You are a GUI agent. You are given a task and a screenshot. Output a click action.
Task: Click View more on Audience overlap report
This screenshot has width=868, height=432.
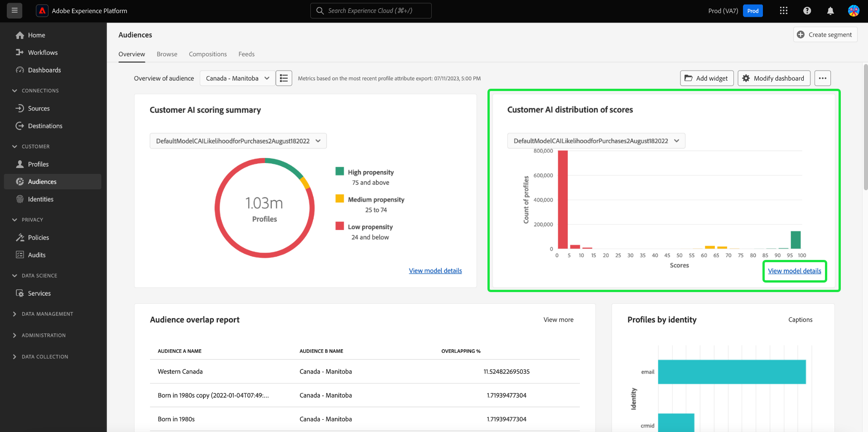[559, 320]
